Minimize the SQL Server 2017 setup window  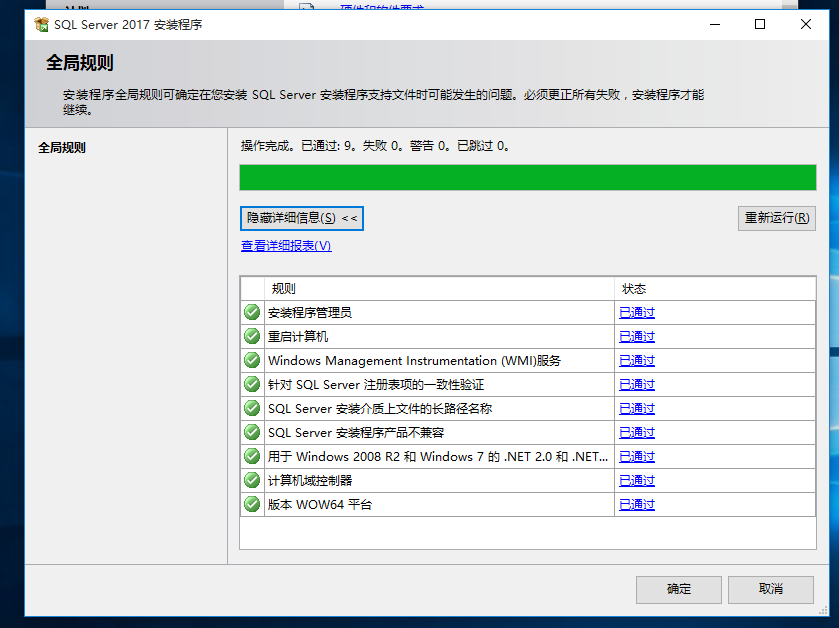[714, 25]
